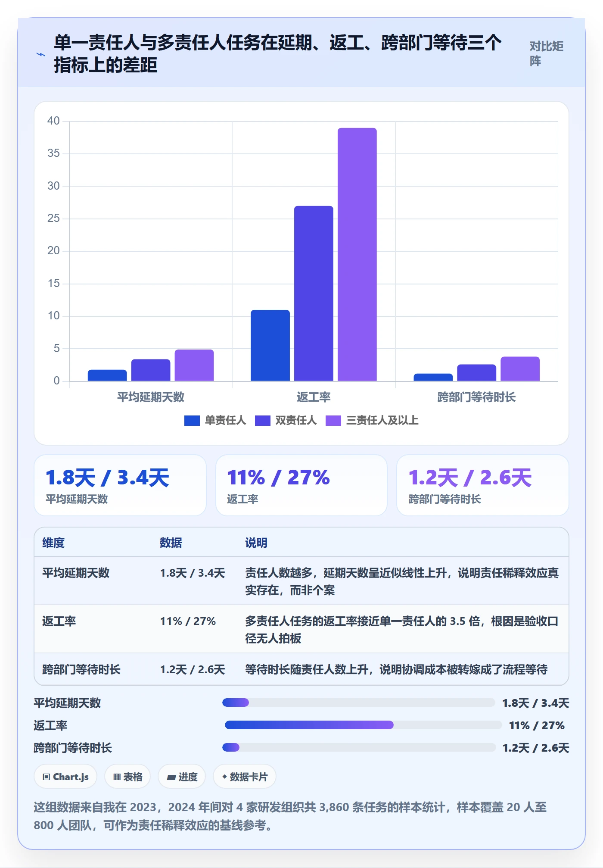Viewport: 603px width, 868px height.
Task: Click the 维度 table column header
Action: click(x=53, y=543)
